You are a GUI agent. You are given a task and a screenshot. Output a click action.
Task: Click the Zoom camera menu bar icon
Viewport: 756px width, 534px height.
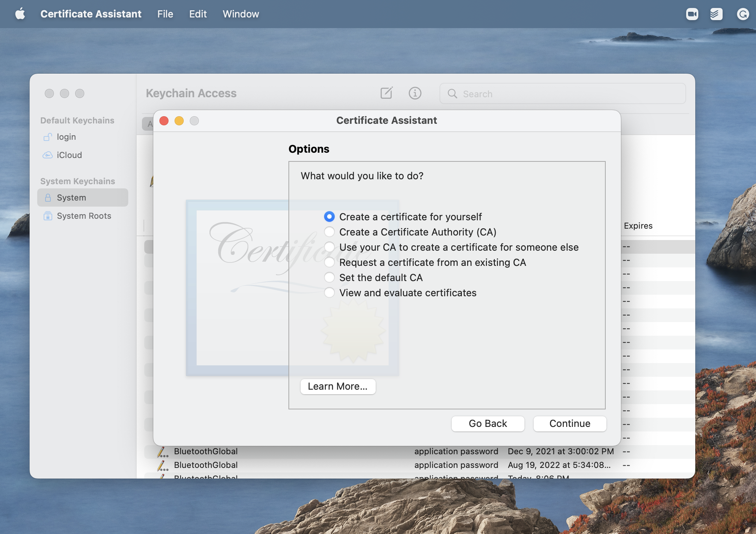point(692,14)
